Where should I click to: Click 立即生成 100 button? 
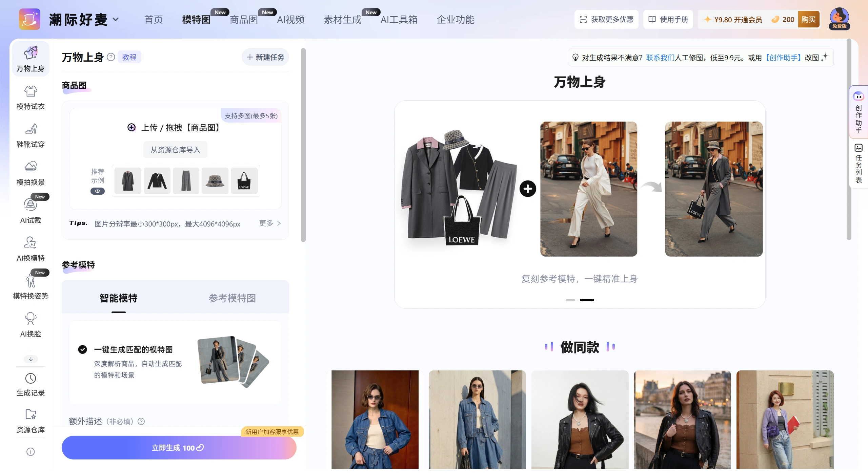[x=179, y=448]
